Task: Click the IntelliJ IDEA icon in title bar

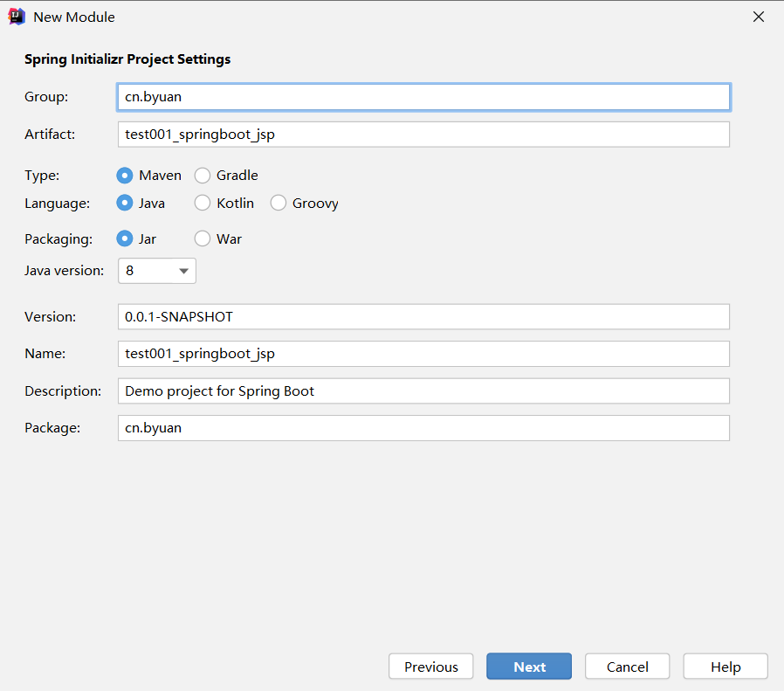Action: click(17, 17)
